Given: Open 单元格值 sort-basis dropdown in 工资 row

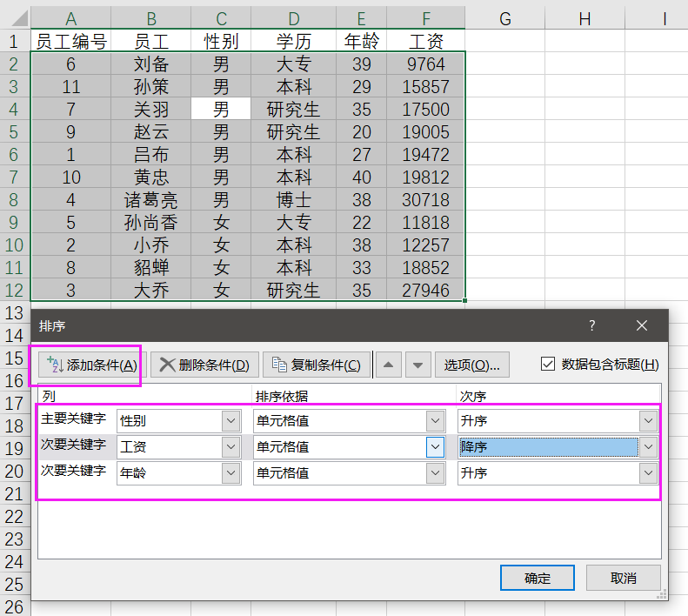Looking at the screenshot, I should (x=435, y=447).
